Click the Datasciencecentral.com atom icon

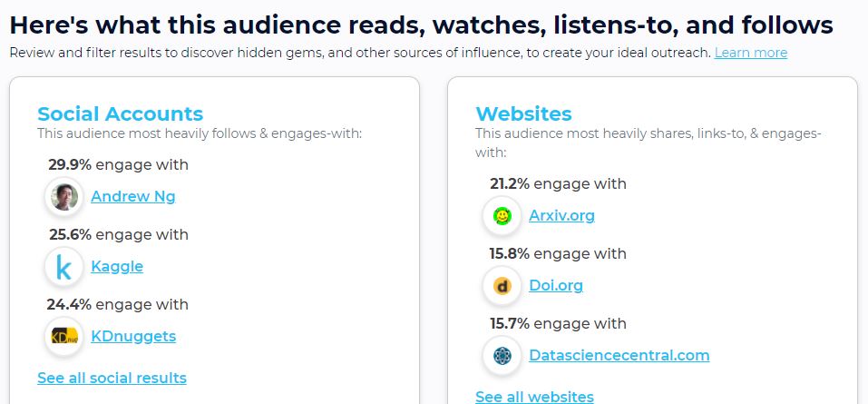[502, 355]
